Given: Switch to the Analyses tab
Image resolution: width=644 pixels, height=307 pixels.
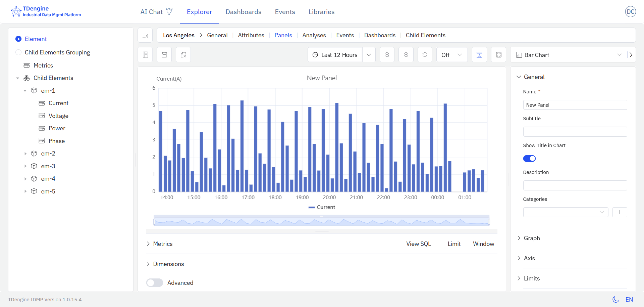Looking at the screenshot, I should click(x=314, y=35).
